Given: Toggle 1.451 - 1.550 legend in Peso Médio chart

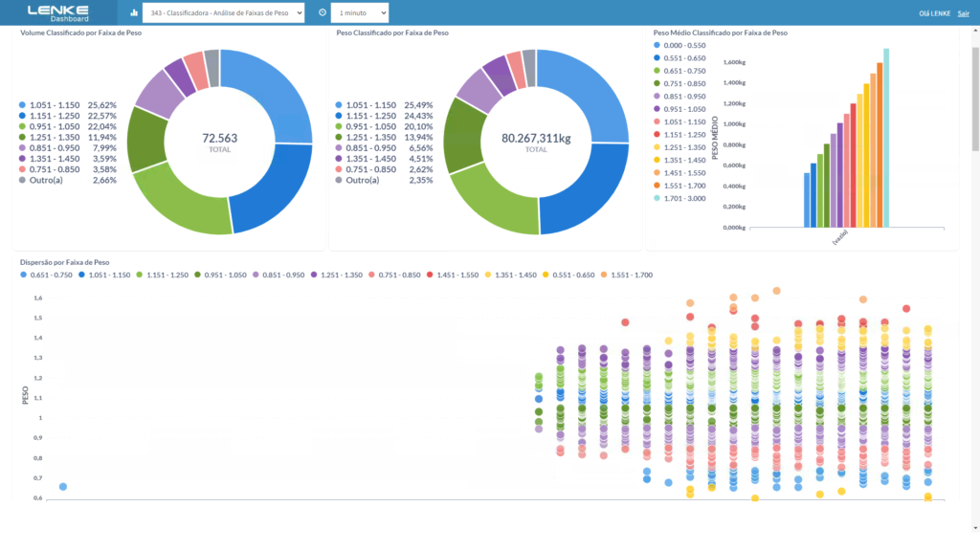Looking at the screenshot, I should [679, 173].
